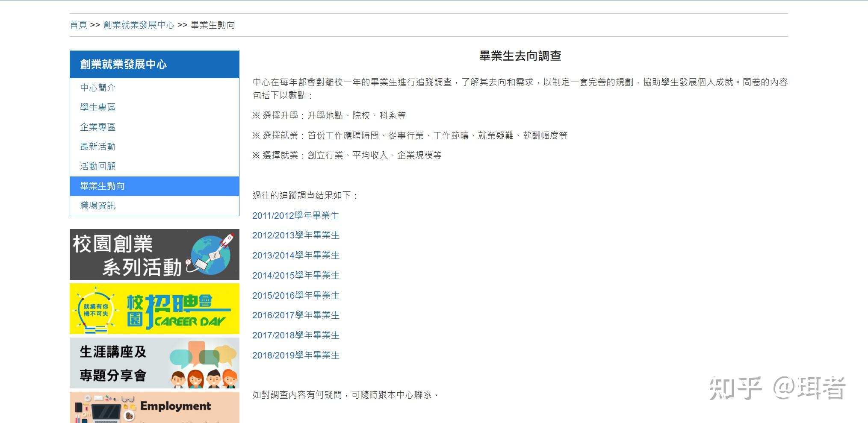Click the 校園創業系列活動 banner
This screenshot has width=868, height=423.
tap(154, 254)
